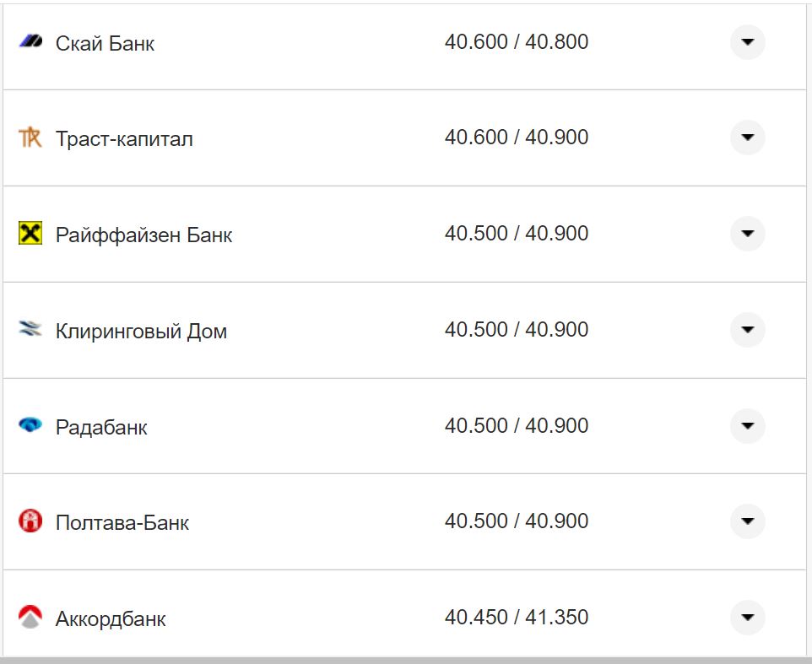812x664 pixels.
Task: Click the Райффайзен Банк yellow logo
Action: coord(30,234)
